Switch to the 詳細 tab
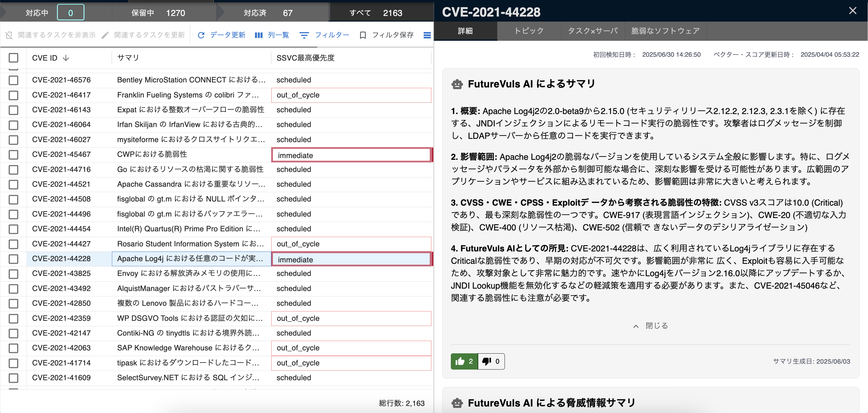This screenshot has height=413, width=868. pos(465,31)
